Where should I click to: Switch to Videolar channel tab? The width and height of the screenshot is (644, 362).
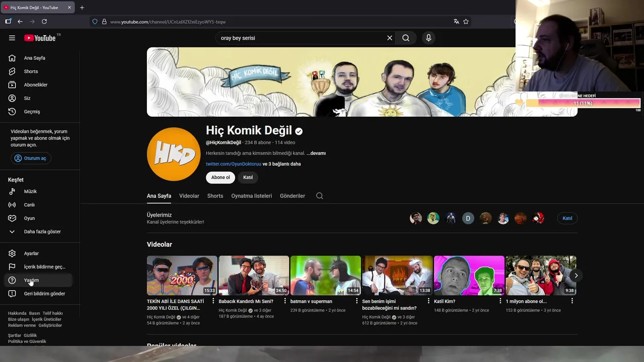click(189, 196)
